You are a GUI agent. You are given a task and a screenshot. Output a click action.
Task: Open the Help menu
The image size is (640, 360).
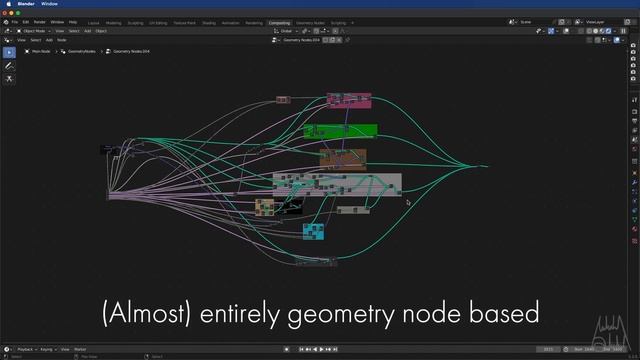[x=73, y=22]
